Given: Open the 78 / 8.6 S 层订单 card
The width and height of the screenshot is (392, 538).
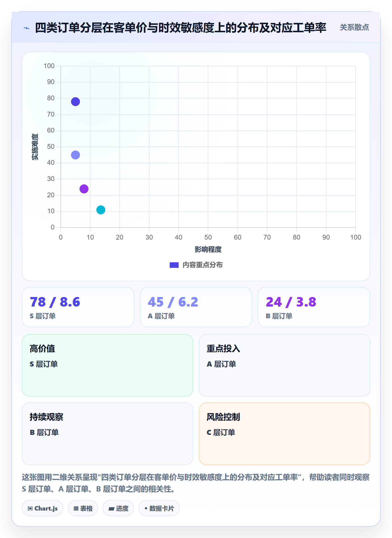Looking at the screenshot, I should pyautogui.click(x=78, y=307).
